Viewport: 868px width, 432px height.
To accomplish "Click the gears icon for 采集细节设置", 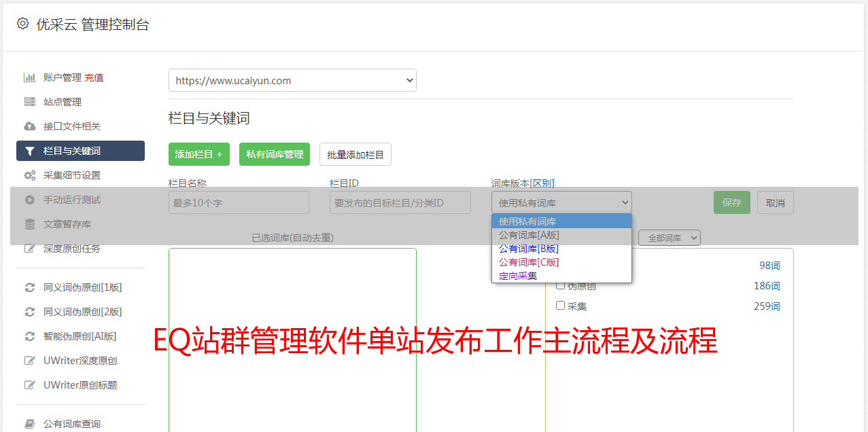I will (30, 175).
